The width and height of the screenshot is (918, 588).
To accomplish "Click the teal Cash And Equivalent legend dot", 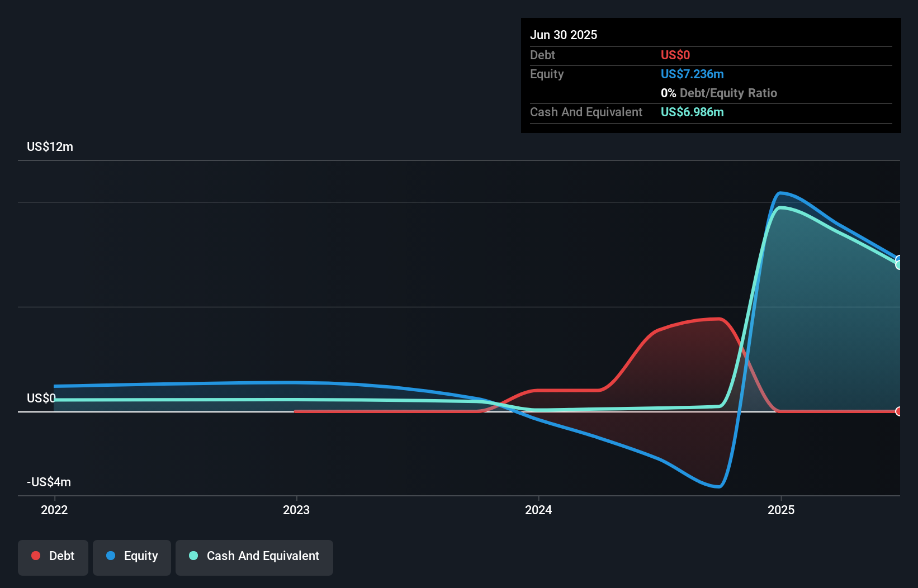I will point(192,556).
